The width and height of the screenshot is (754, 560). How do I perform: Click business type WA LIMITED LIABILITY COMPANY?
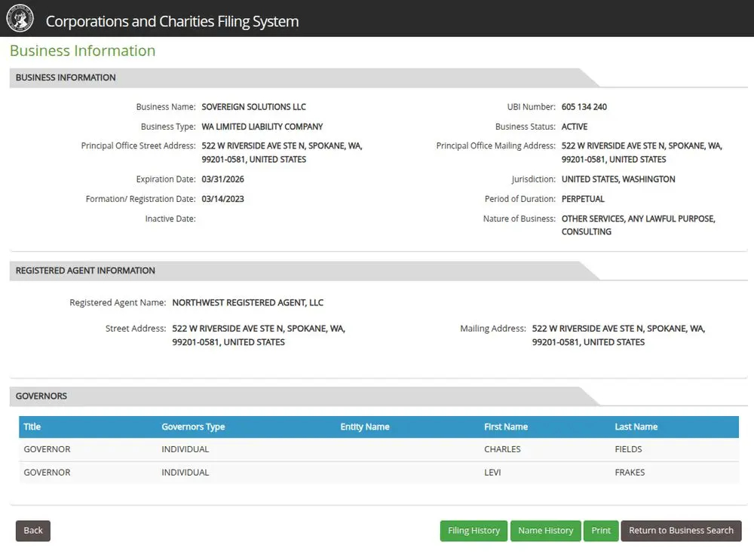tap(262, 127)
